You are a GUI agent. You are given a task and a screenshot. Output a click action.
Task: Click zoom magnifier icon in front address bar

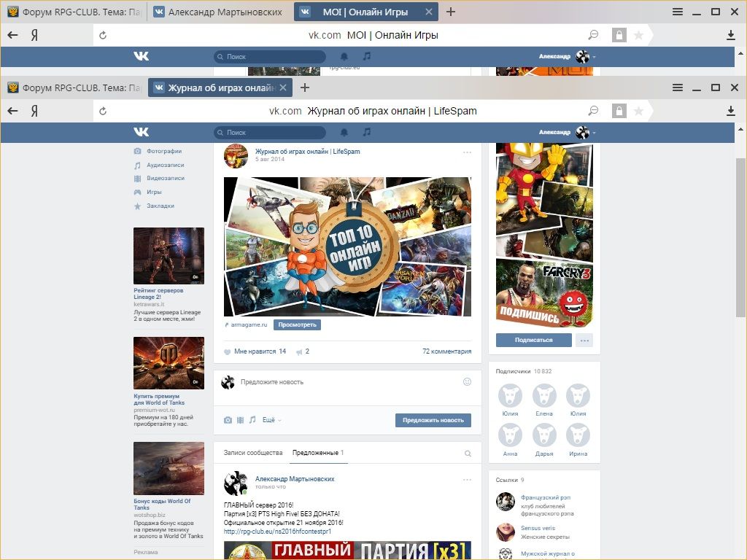click(593, 111)
